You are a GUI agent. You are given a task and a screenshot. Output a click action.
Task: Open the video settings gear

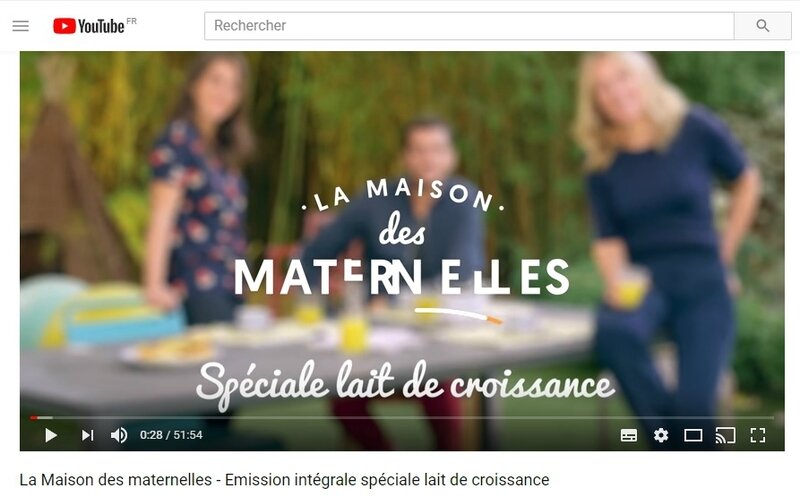click(661, 435)
